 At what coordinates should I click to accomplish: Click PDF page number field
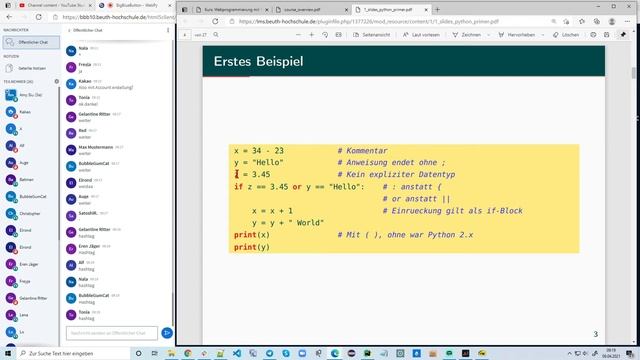point(184,35)
